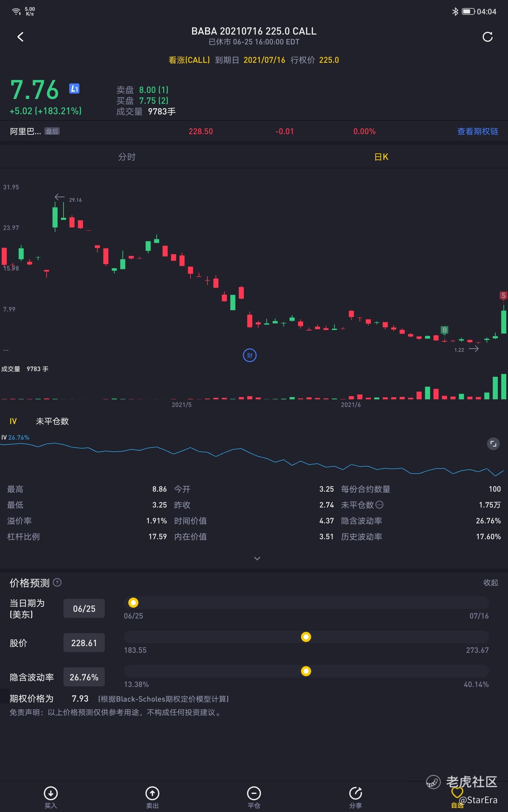
Task: Tap the 昨收 2.74 cell
Action: 254,505
